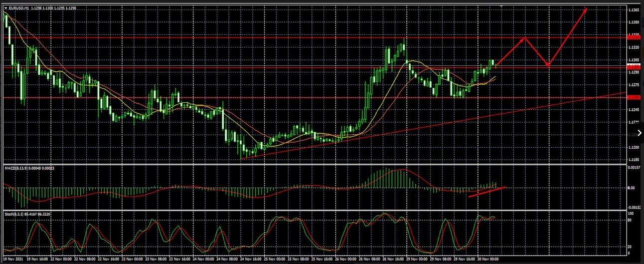Viewport: 644px width, 264px height.
Task: Click the white right-chevron arrow at right edge
Action: coord(640,133)
